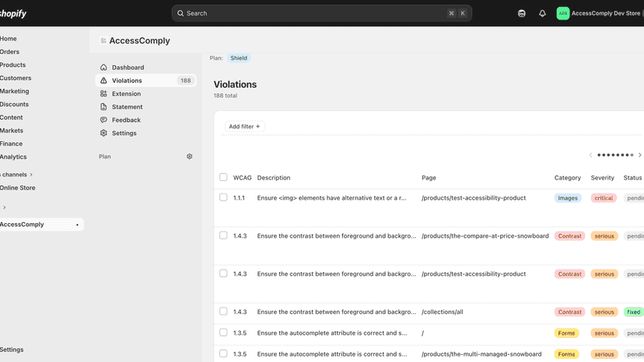
Task: Sort by the WCAG column header
Action: point(243,178)
